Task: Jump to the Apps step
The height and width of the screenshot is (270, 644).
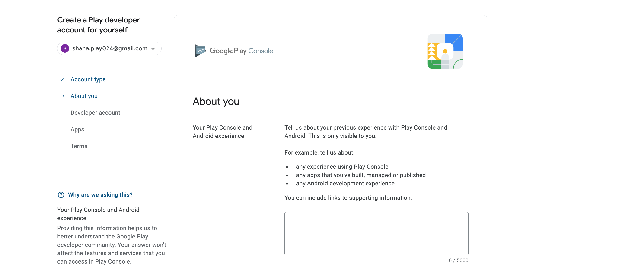Action: click(x=77, y=130)
